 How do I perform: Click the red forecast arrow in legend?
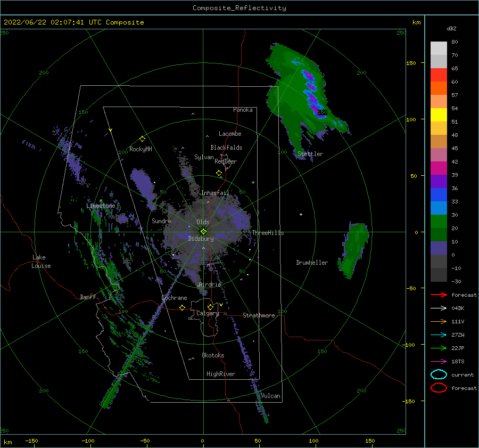439,295
